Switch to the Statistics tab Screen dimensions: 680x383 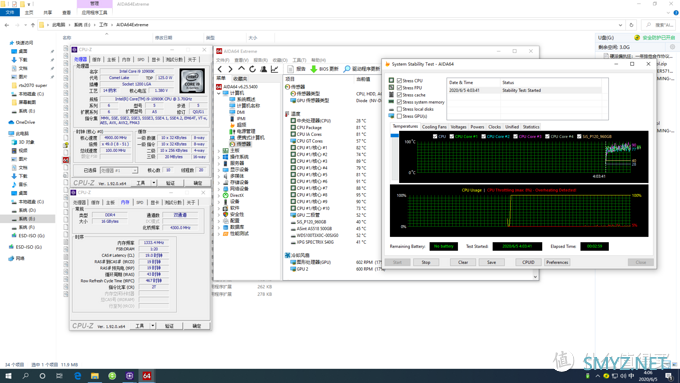[531, 127]
